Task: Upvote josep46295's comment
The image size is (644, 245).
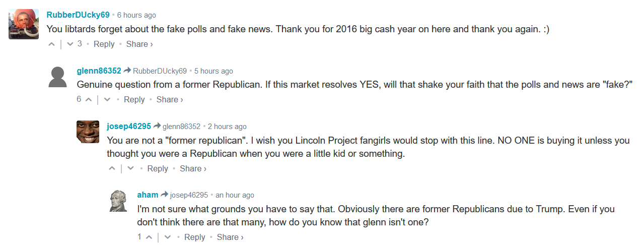Action: pos(112,169)
